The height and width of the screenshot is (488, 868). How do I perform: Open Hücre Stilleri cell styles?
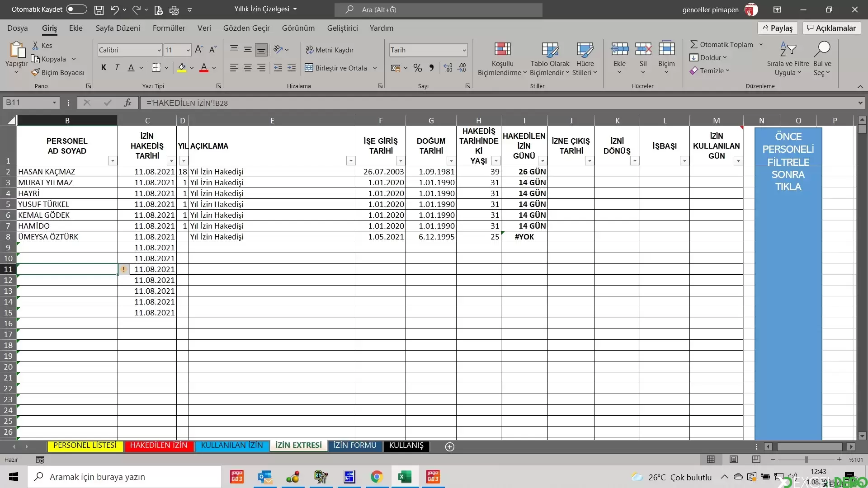point(585,59)
